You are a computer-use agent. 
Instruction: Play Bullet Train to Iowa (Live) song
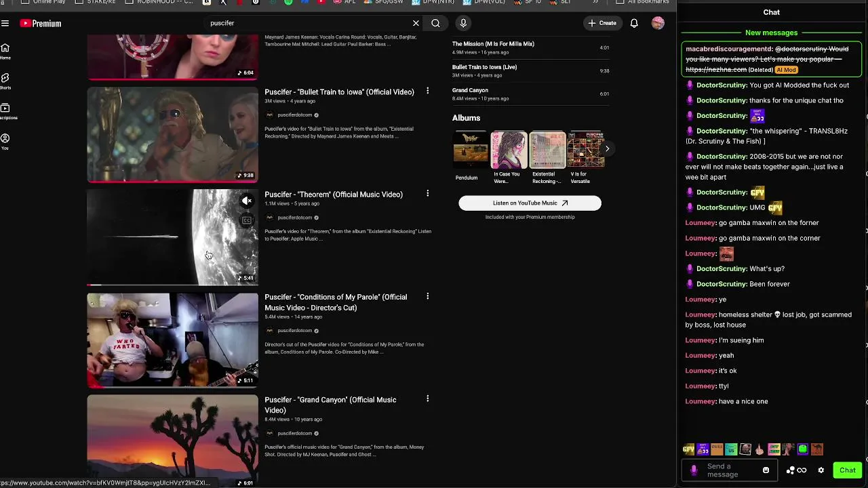(x=530, y=70)
